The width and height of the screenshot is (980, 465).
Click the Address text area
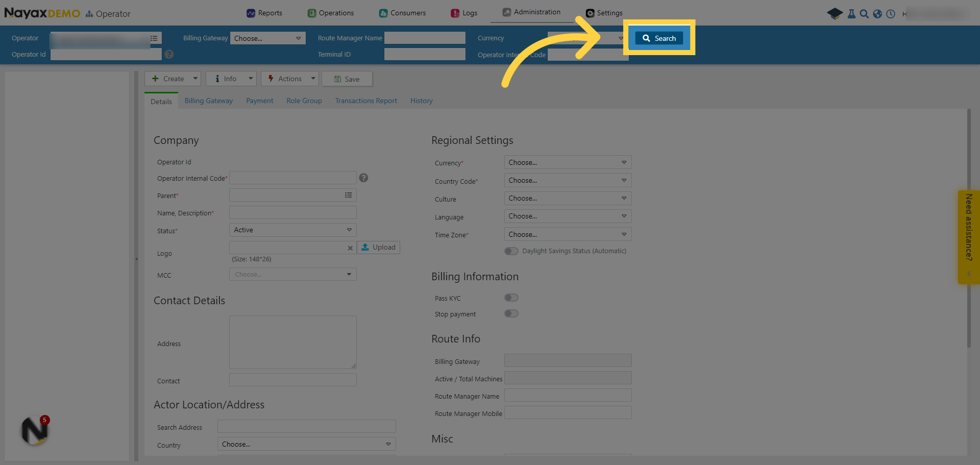point(293,342)
